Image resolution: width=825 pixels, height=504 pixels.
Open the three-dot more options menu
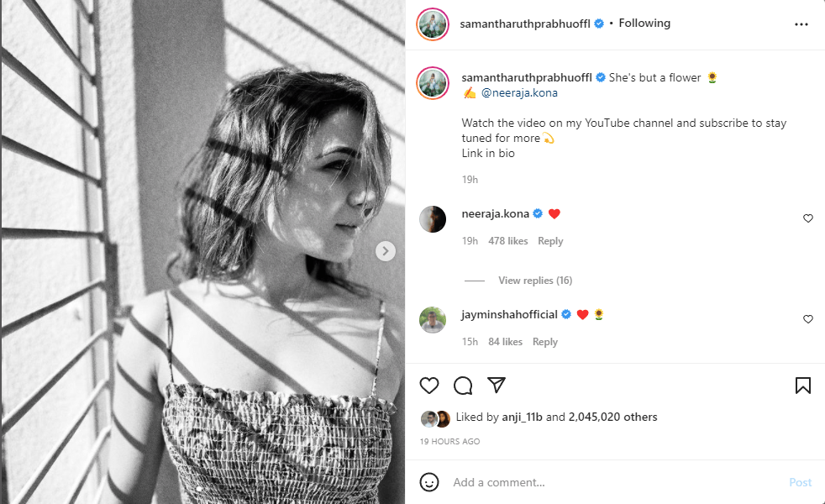click(801, 24)
